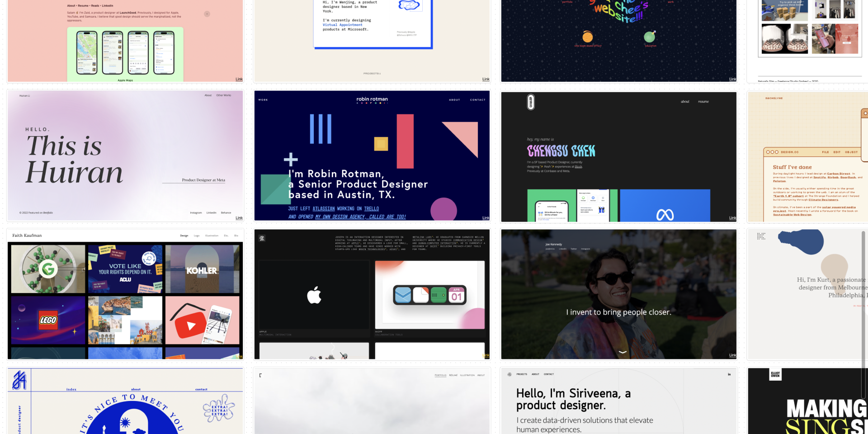Viewport: 868px width, 434px height.
Task: Click the Elliot Owen logo badge
Action: pos(775,374)
